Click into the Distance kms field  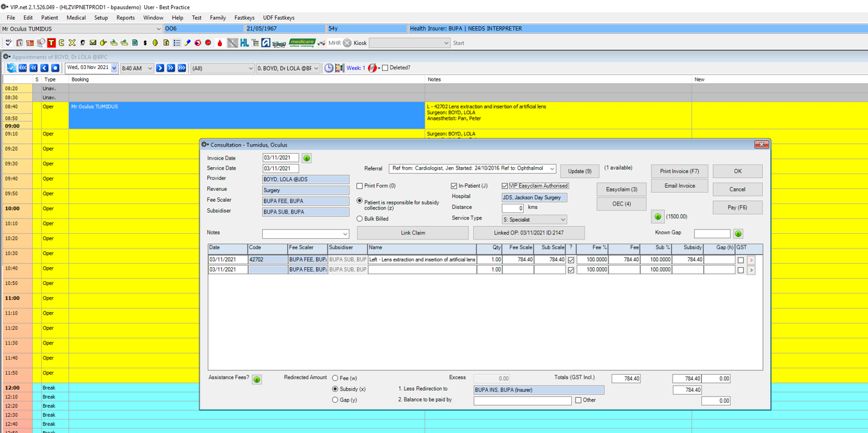coord(512,208)
